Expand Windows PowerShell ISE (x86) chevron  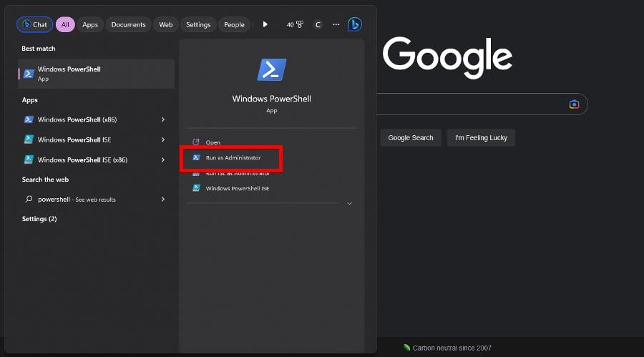tap(163, 160)
